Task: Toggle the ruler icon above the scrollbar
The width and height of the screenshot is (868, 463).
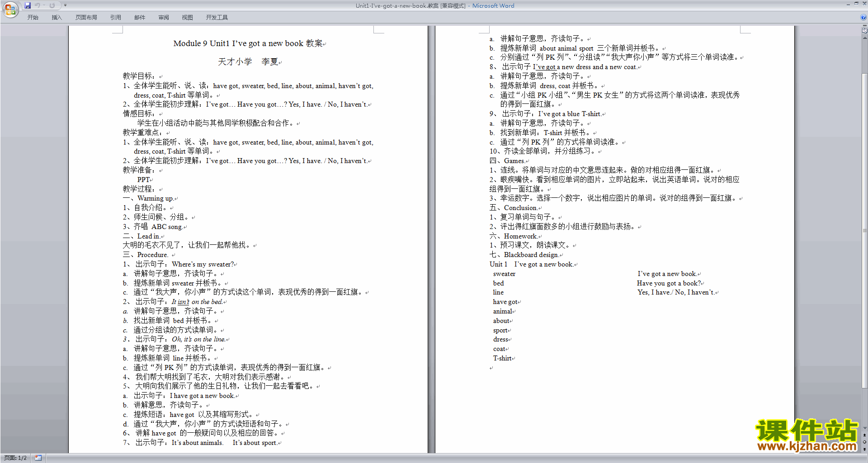Action: [x=864, y=31]
